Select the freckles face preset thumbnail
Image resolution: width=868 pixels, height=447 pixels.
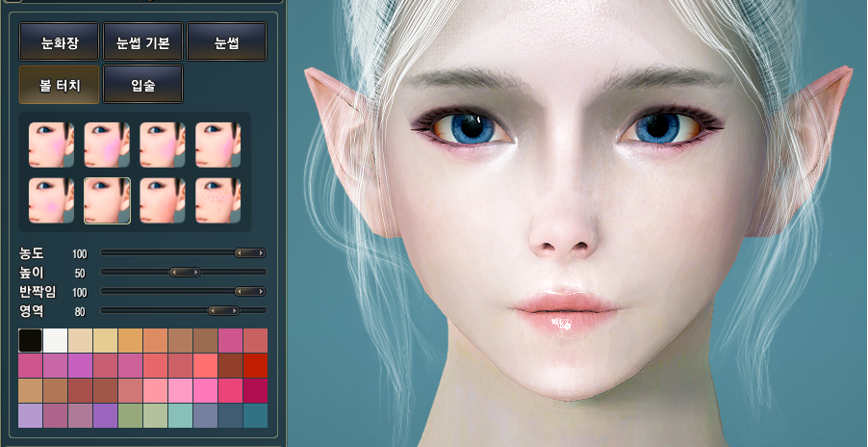218,200
